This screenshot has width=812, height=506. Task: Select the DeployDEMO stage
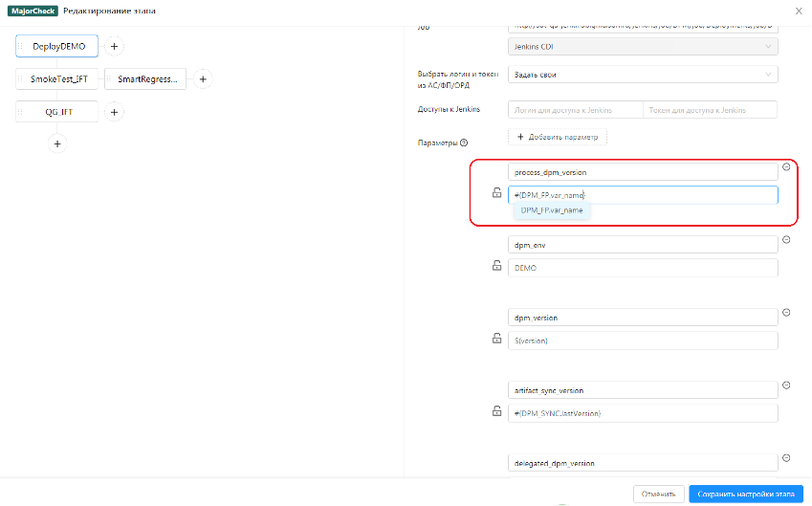(57, 46)
